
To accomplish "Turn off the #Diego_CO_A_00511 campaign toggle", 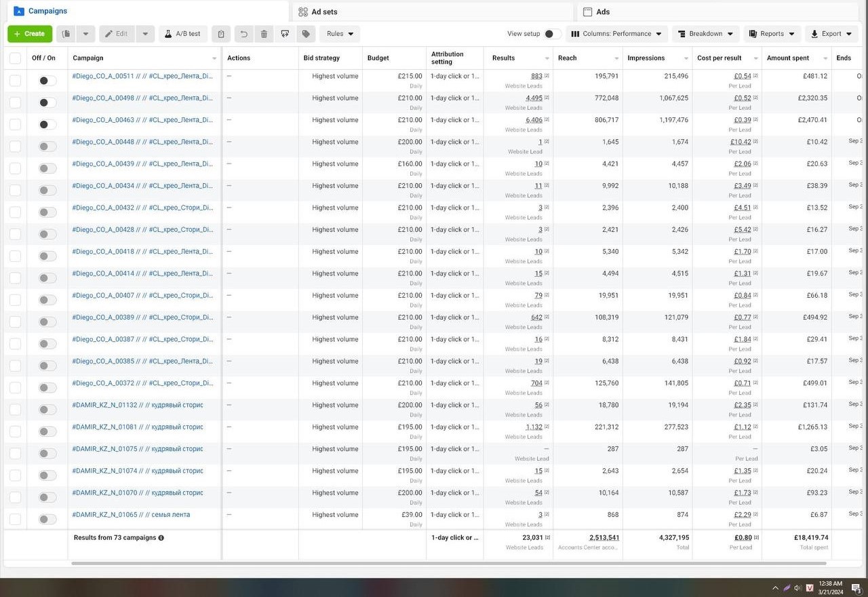I will 47,81.
